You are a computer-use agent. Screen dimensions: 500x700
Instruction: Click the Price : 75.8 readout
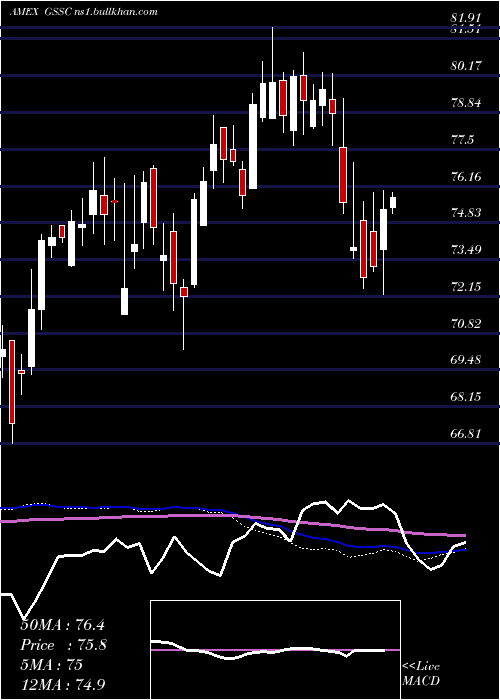pos(64,645)
